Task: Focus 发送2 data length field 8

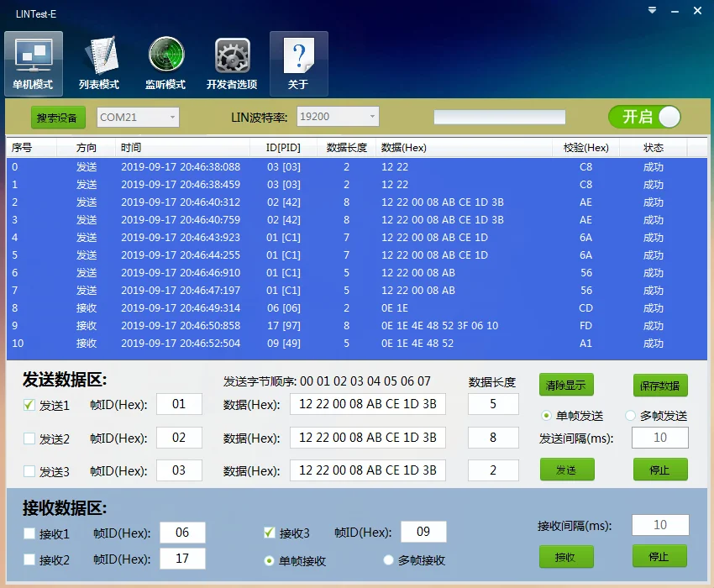Action: pyautogui.click(x=493, y=438)
